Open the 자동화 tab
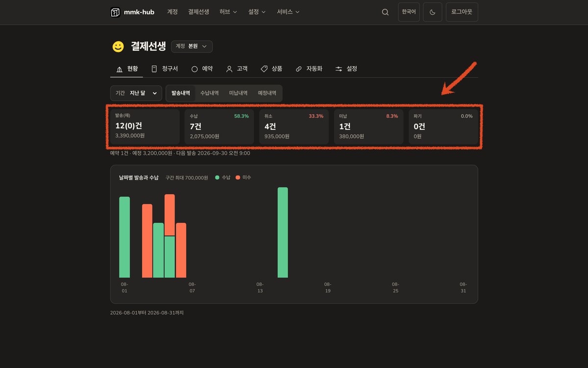The width and height of the screenshot is (588, 368). click(x=309, y=69)
